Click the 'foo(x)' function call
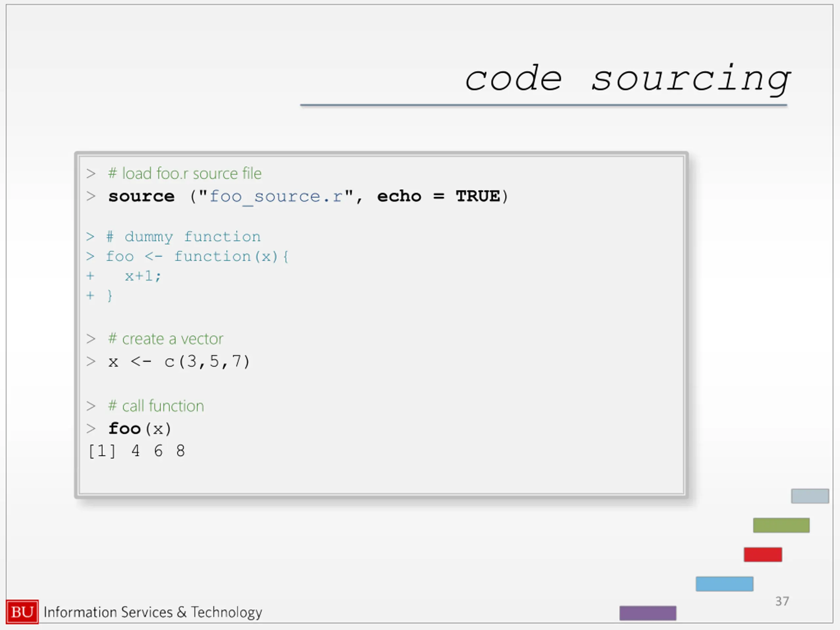 point(140,429)
